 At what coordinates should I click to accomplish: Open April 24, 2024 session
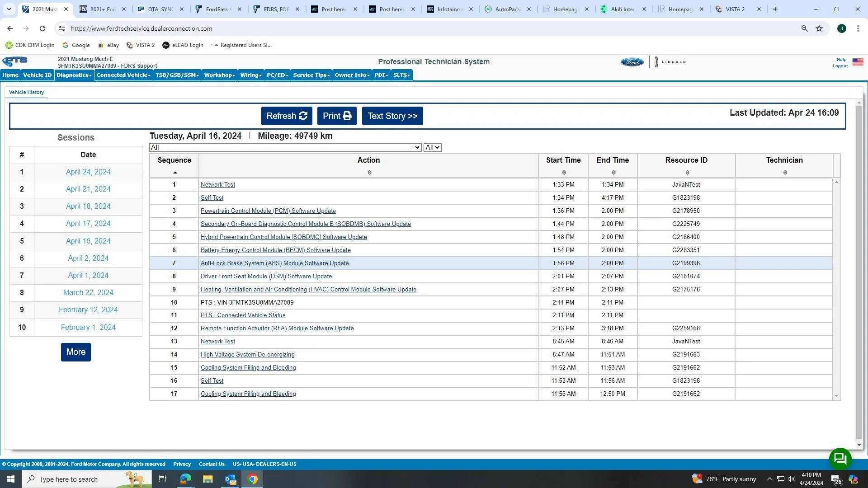(x=88, y=172)
